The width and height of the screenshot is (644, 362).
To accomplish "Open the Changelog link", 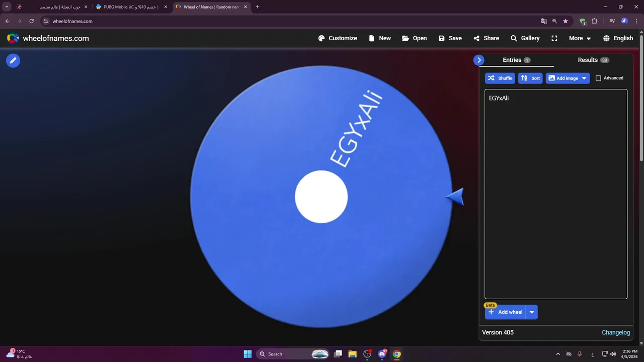I will (616, 332).
